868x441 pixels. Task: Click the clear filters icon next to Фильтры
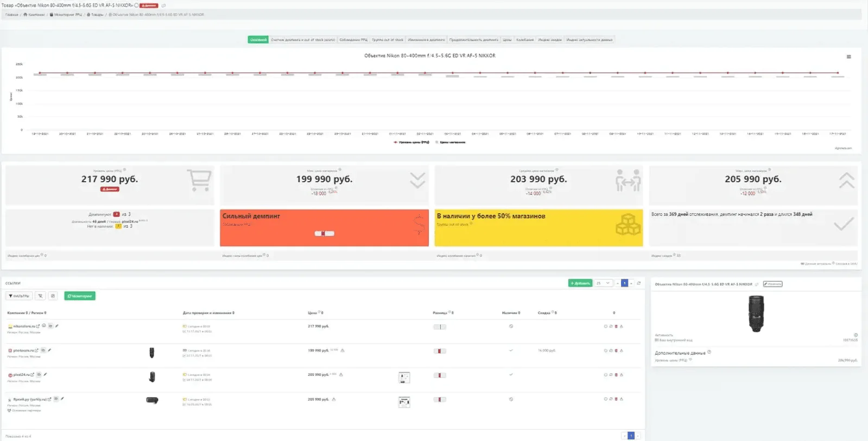pos(40,296)
